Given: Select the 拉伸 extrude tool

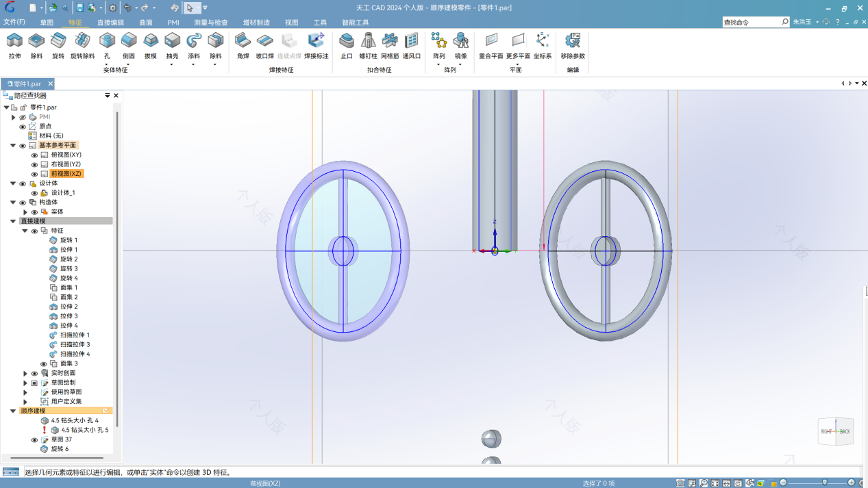Looking at the screenshot, I should coord(14,45).
